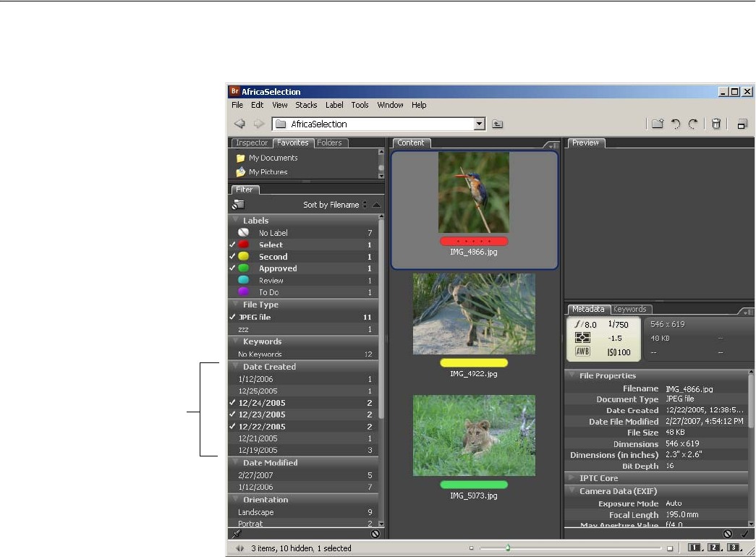756x557 pixels.
Task: Create a new folder using toolbar icon
Action: 657,124
